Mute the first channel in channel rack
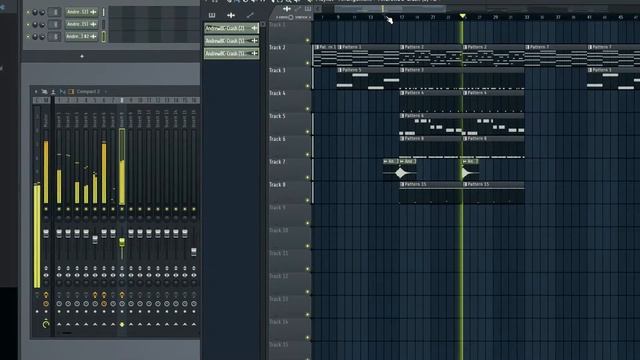This screenshot has width=640, height=360. click(x=28, y=12)
